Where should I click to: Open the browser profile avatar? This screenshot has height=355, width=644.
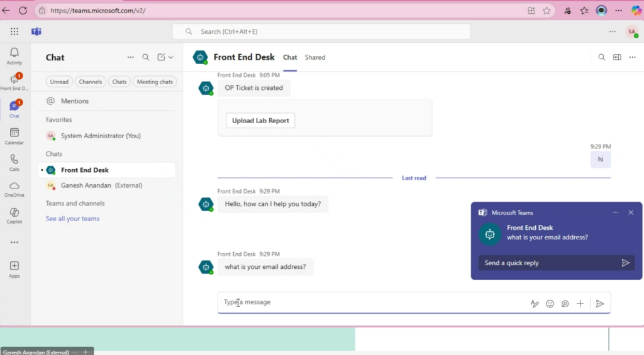601,11
